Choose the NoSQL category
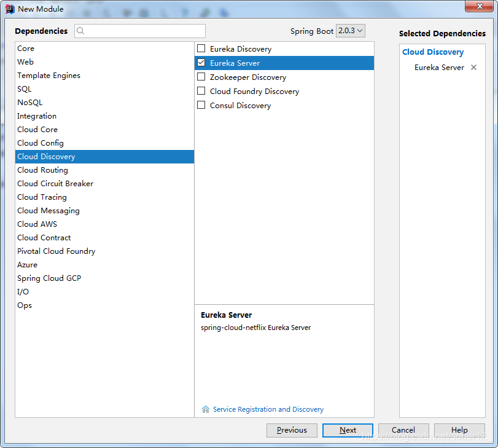 [104, 103]
